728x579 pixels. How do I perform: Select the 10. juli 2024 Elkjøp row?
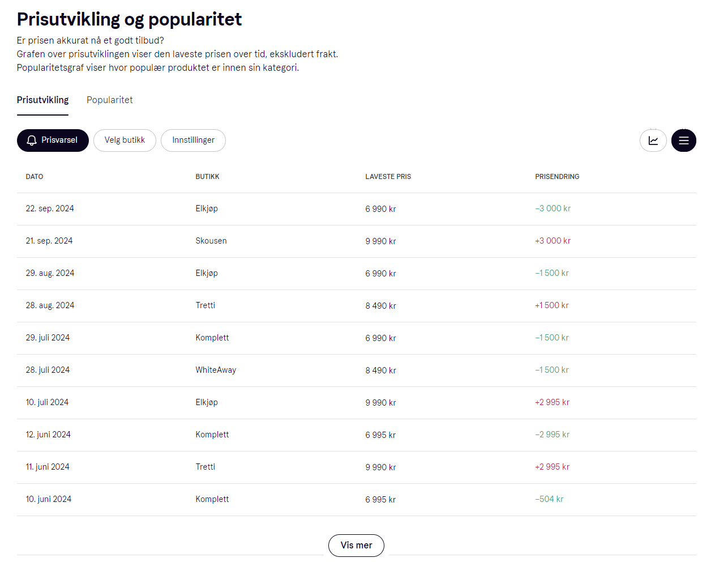click(x=357, y=403)
